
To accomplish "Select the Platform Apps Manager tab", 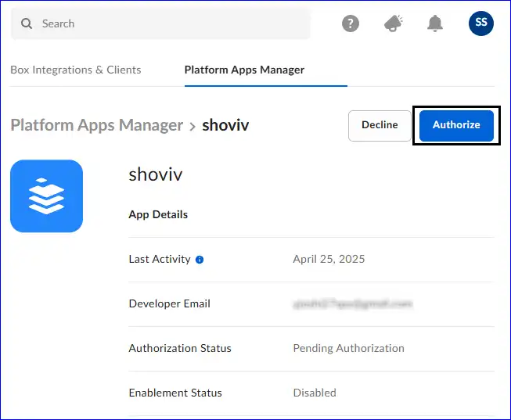I will (x=244, y=70).
